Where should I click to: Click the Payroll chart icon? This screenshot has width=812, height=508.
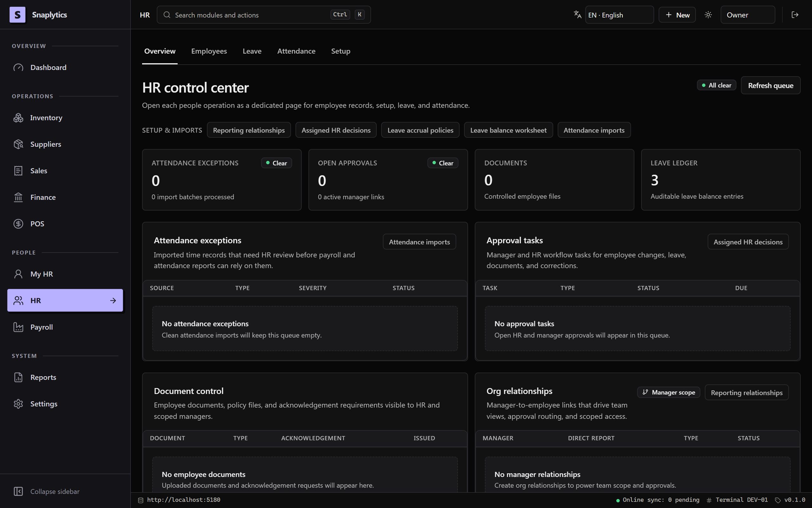[18, 327]
